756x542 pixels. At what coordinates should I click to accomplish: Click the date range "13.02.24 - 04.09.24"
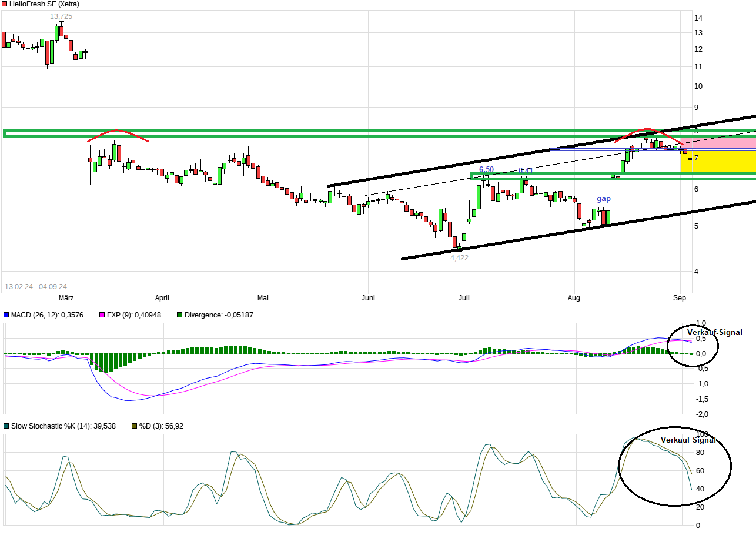pos(36,287)
